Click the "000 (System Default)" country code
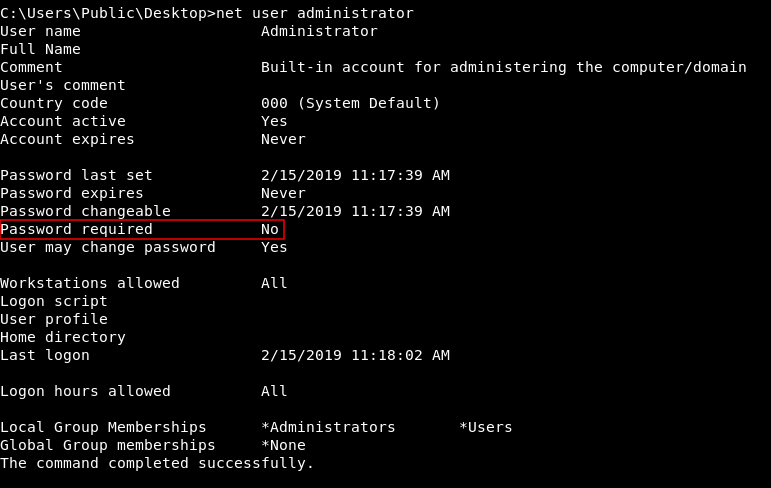Viewport: 771px width, 488px height. point(350,103)
